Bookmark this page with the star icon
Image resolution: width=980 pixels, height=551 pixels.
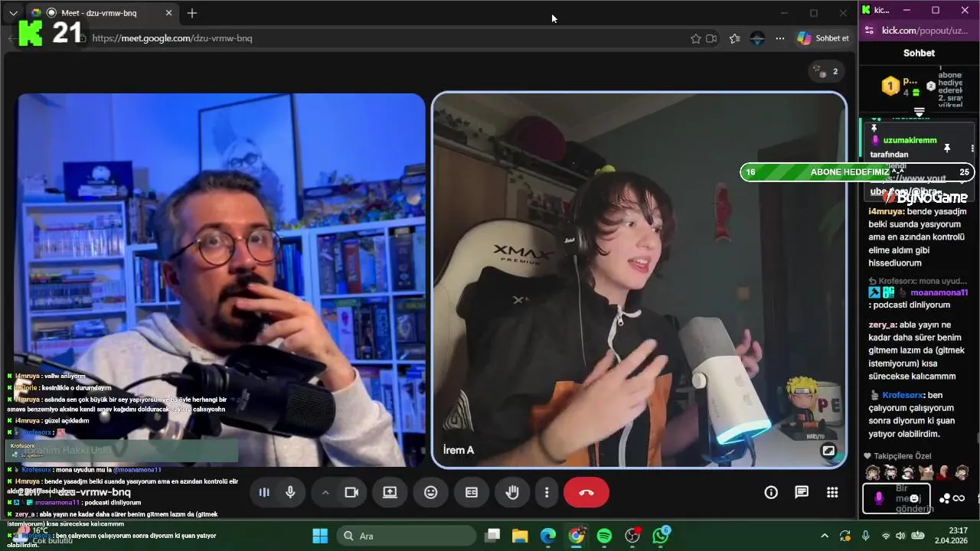[x=696, y=38]
